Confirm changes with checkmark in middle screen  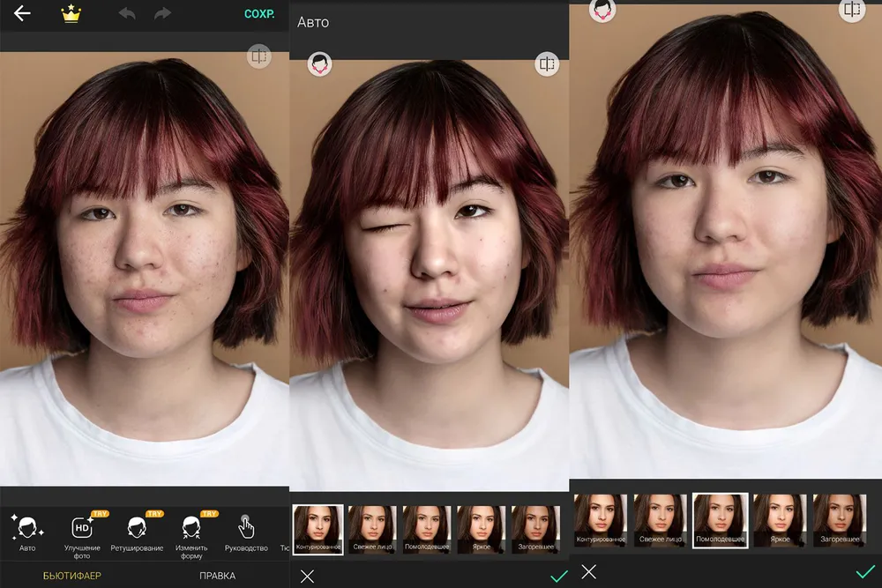click(x=558, y=577)
